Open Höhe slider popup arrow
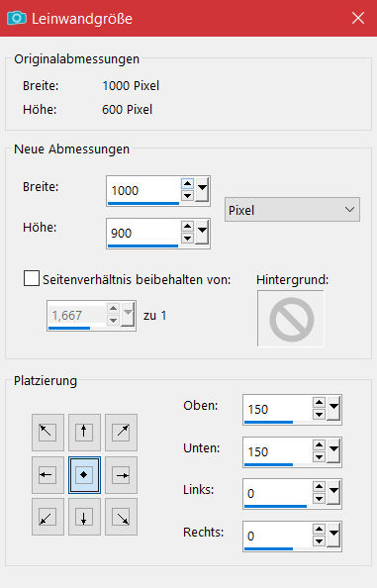This screenshot has width=377, height=588. point(203,233)
